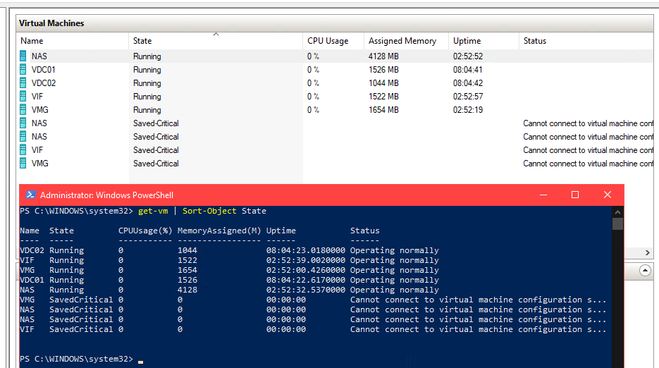Click the uptime value 02:52:19
Viewport: 659px width, 368px height.
coord(468,110)
